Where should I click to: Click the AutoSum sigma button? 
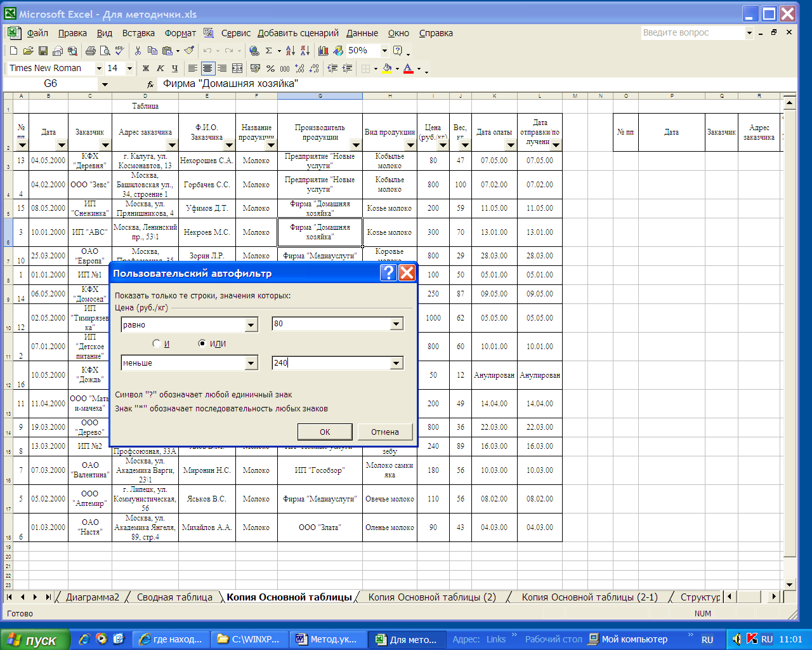(269, 51)
